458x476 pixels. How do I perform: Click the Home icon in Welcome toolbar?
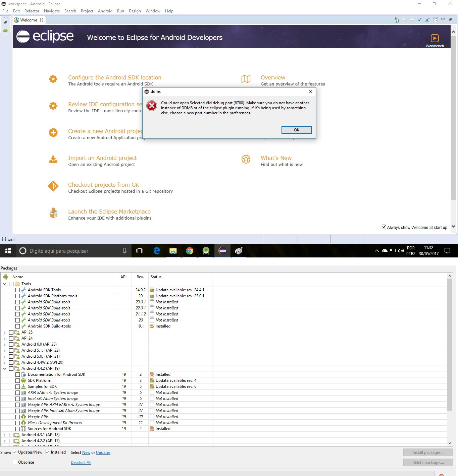(x=397, y=20)
